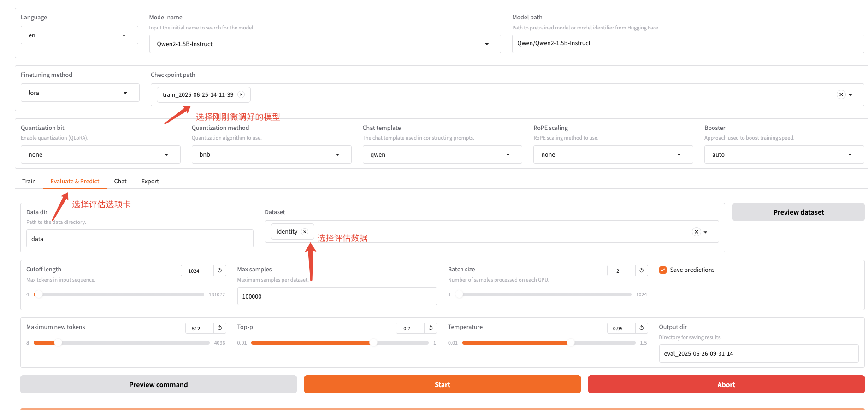Open the Export tab

point(150,182)
